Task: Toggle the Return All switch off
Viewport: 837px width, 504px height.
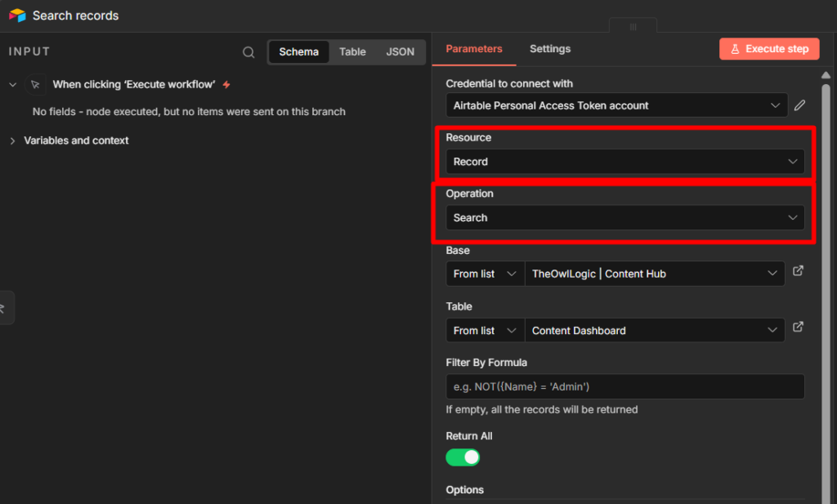Action: point(463,457)
